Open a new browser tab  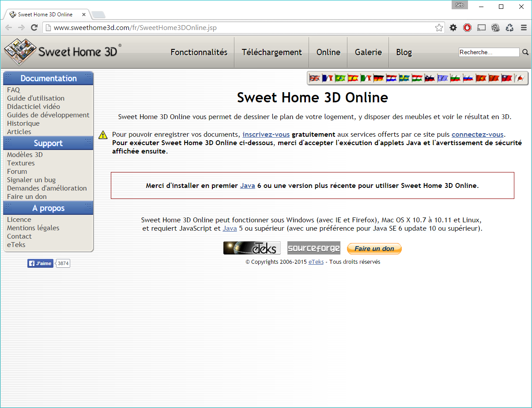tap(98, 15)
